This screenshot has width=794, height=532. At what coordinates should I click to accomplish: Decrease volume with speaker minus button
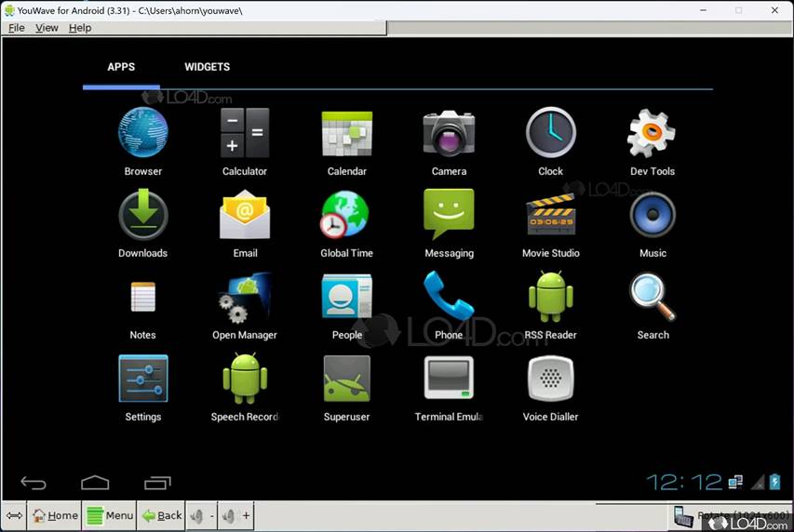click(x=202, y=516)
